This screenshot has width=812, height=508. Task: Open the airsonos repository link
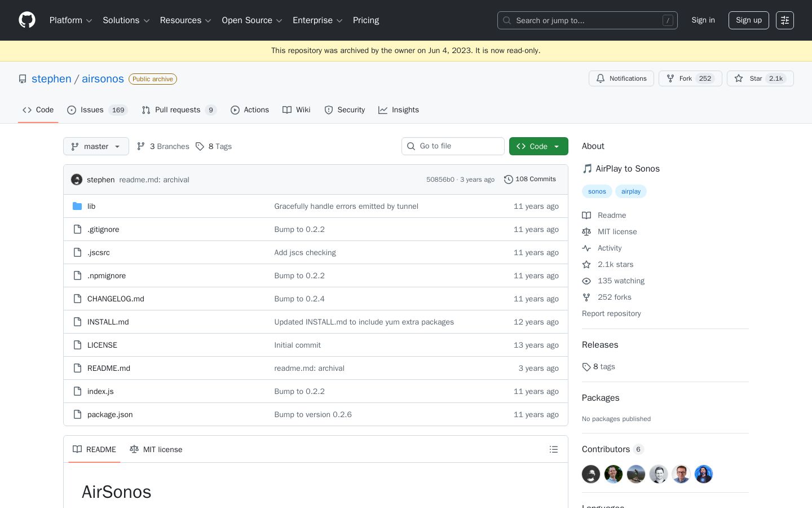103,79
